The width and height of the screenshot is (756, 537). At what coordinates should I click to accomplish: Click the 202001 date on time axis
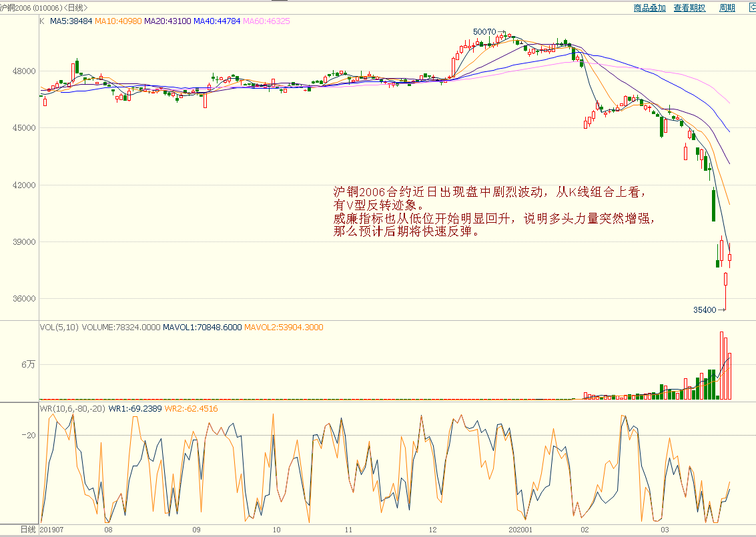pos(519,529)
